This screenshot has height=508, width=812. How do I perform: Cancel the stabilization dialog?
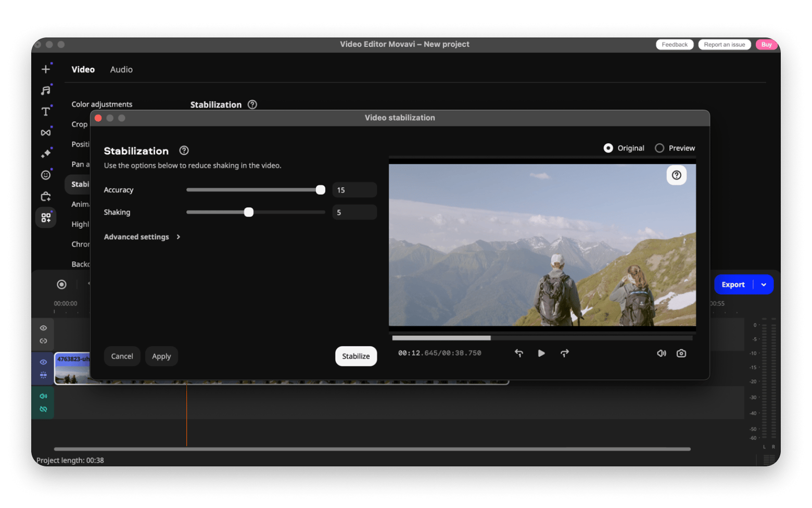tap(122, 356)
